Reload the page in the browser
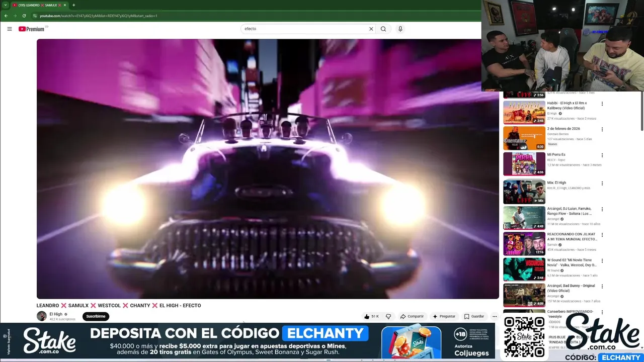Viewport: 644px width, 362px height. (24, 16)
